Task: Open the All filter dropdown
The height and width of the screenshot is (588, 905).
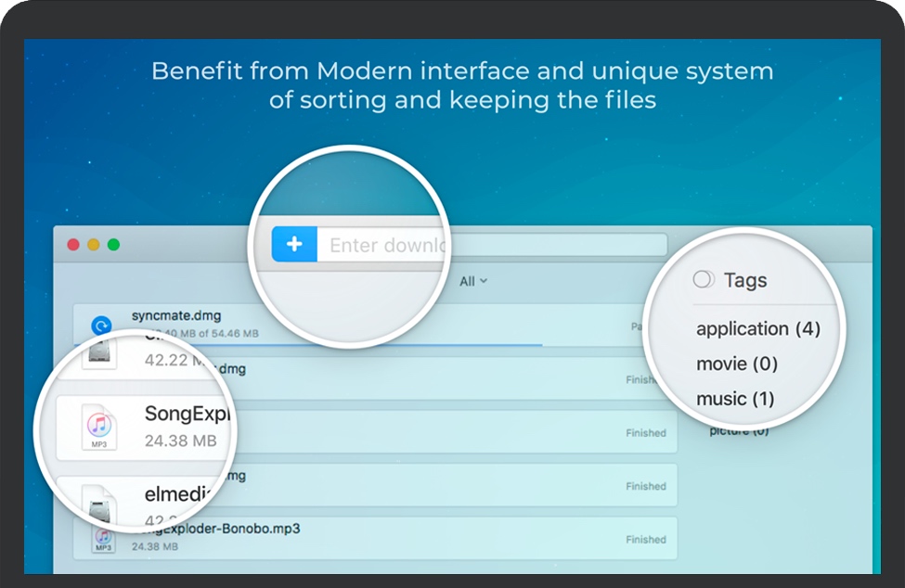Action: coord(471,281)
